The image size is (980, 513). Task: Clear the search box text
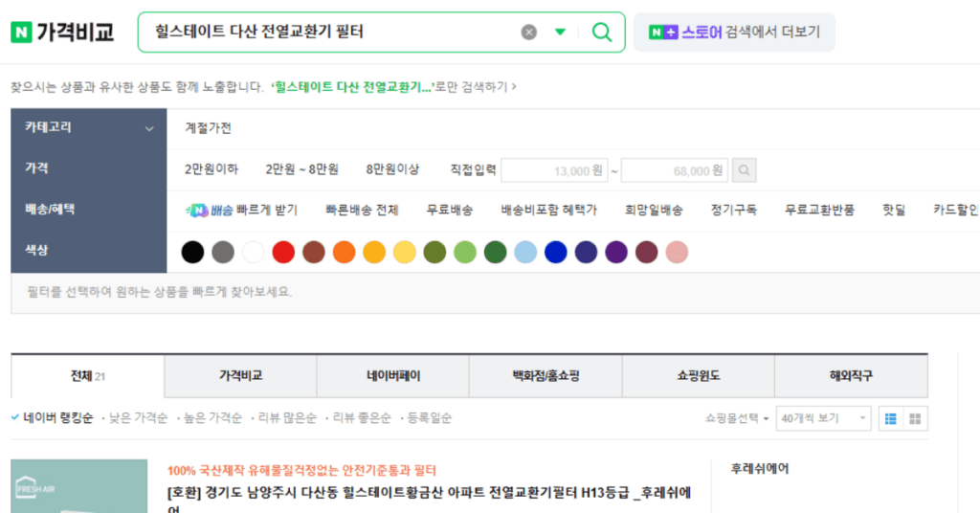pos(528,32)
